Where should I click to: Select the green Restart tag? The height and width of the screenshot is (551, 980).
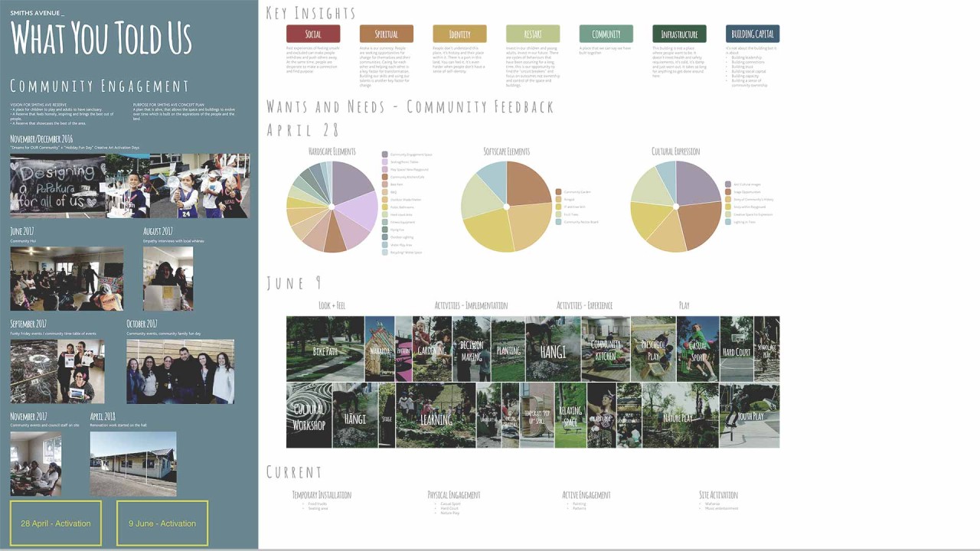pos(533,34)
